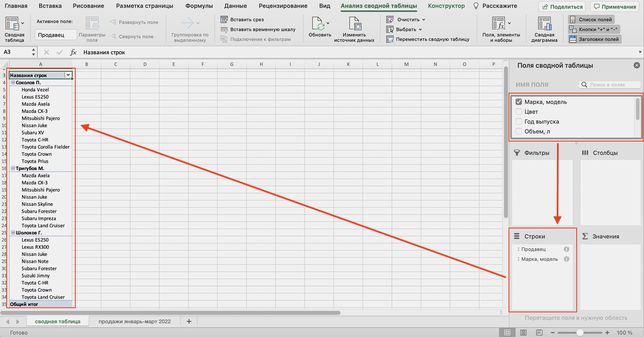Check the Год выпуска field checkbox
The width and height of the screenshot is (644, 337).
point(519,122)
